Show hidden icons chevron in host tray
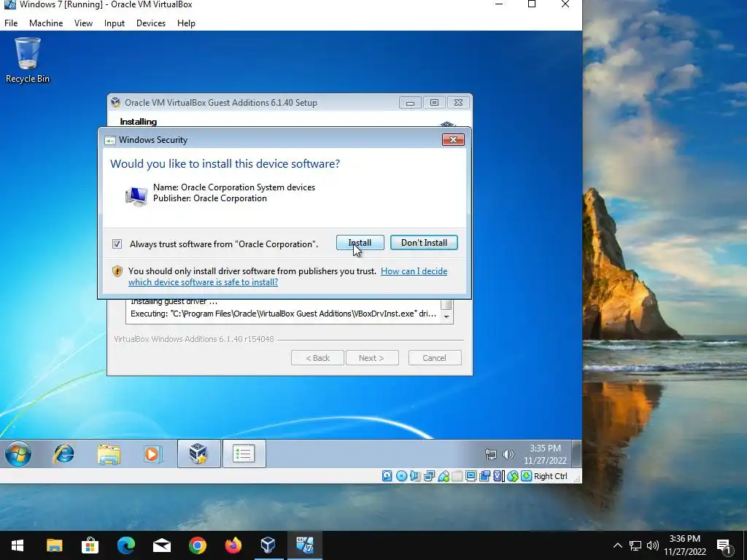Viewport: 747px width, 560px height. [x=617, y=545]
